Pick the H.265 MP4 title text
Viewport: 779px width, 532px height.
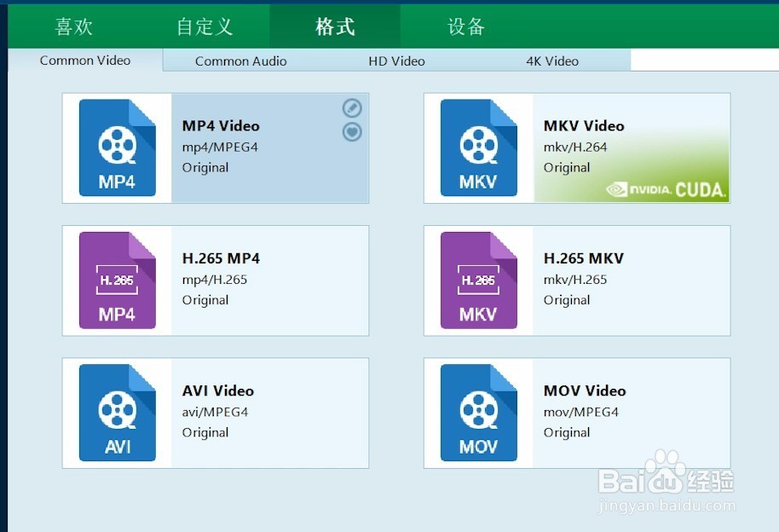click(221, 258)
